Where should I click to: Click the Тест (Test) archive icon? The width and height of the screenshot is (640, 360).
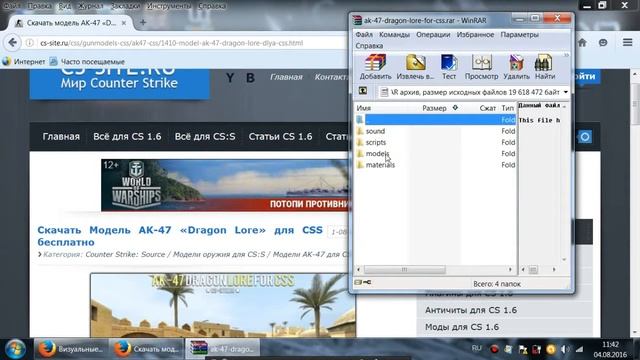449,67
